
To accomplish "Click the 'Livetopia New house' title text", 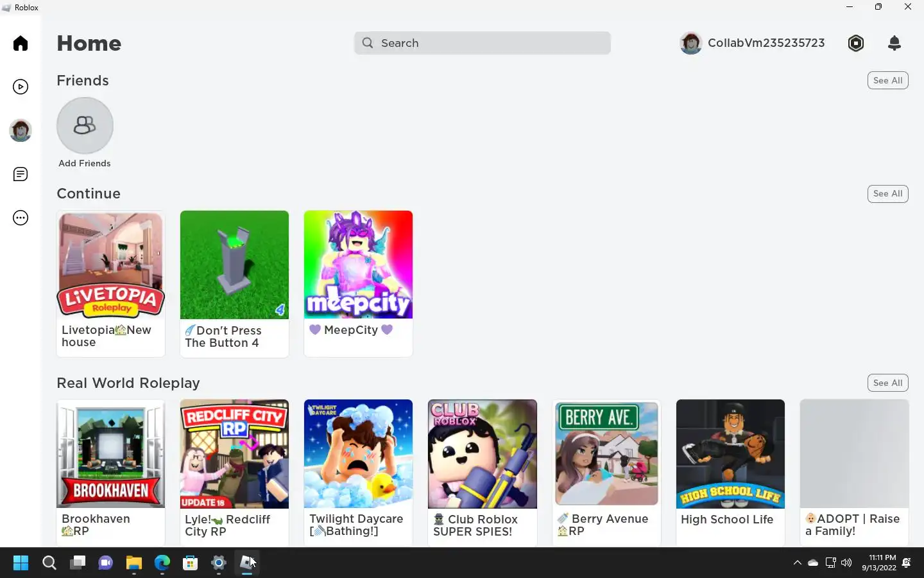I will click(107, 336).
